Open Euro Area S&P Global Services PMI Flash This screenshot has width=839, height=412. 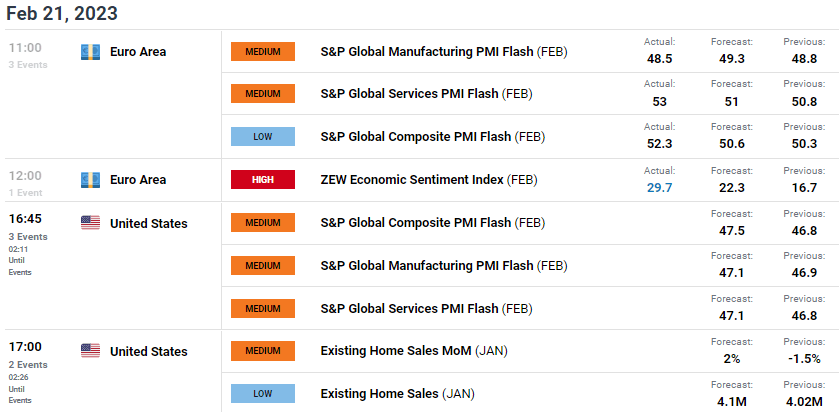pos(426,94)
